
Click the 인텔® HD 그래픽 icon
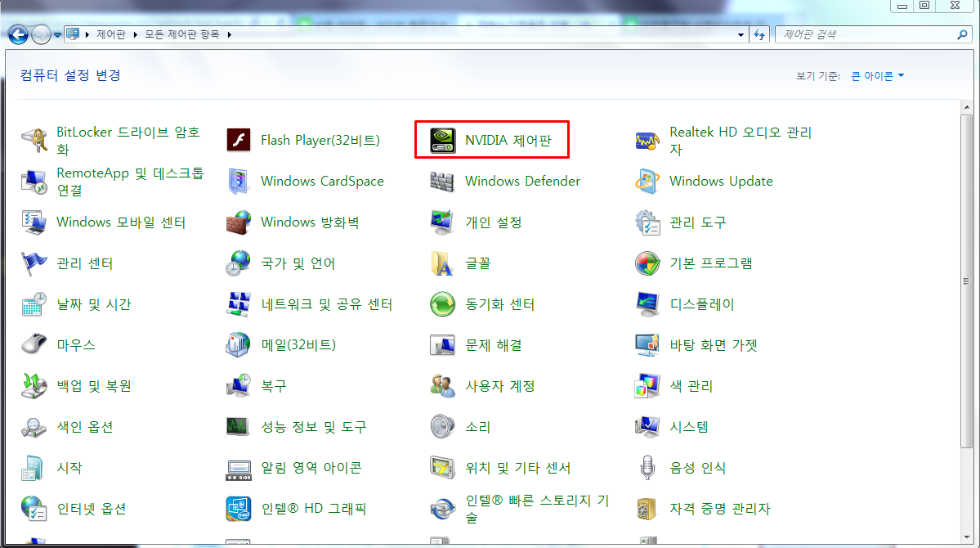coord(238,509)
